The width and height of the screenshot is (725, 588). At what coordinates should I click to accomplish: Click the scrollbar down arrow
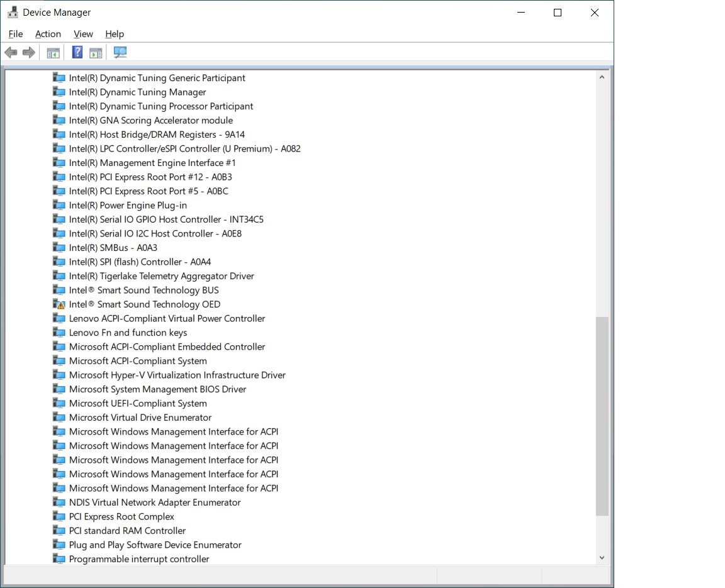point(602,558)
